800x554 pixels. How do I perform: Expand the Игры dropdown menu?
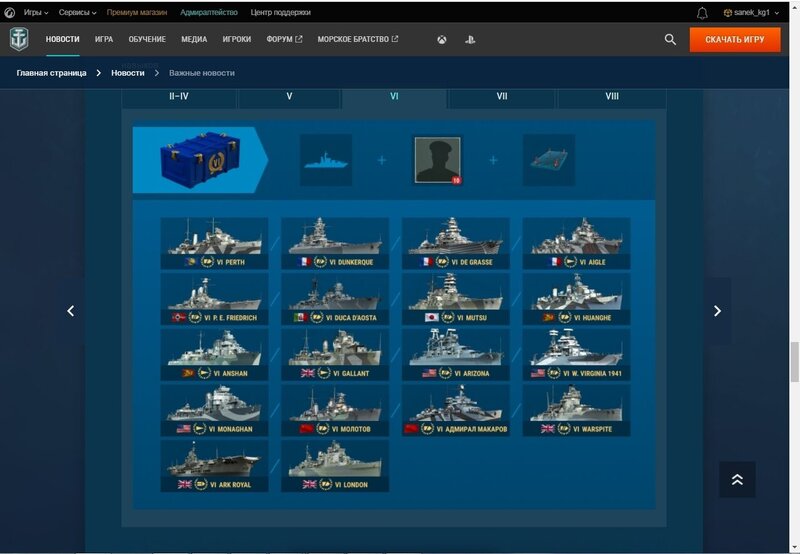tap(36, 12)
